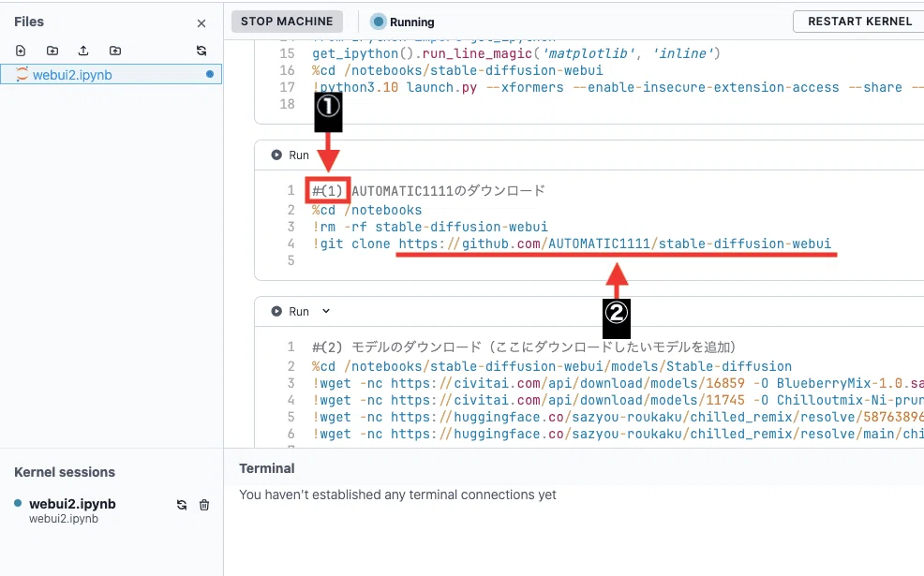Click the get_ipython run_line_magic line
Viewport: 924px width, 576px height.
(516, 53)
